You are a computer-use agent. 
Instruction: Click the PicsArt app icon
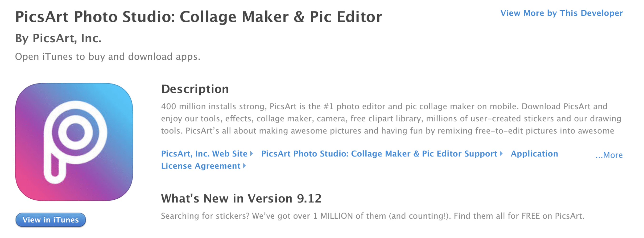[74, 142]
